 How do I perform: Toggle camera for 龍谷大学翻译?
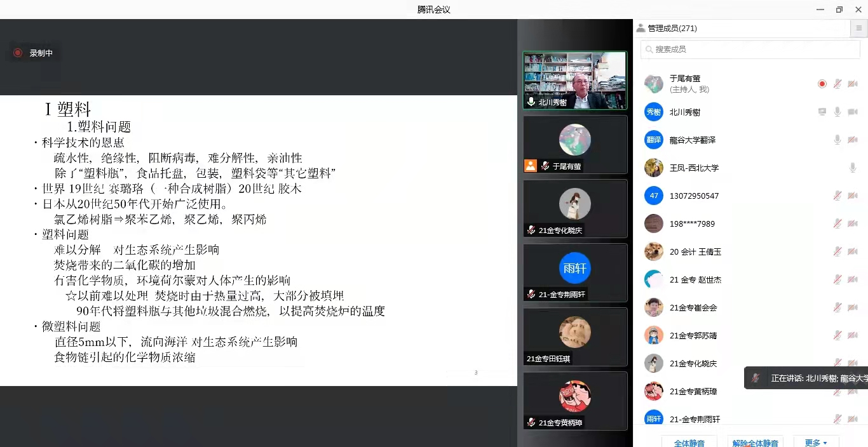853,140
